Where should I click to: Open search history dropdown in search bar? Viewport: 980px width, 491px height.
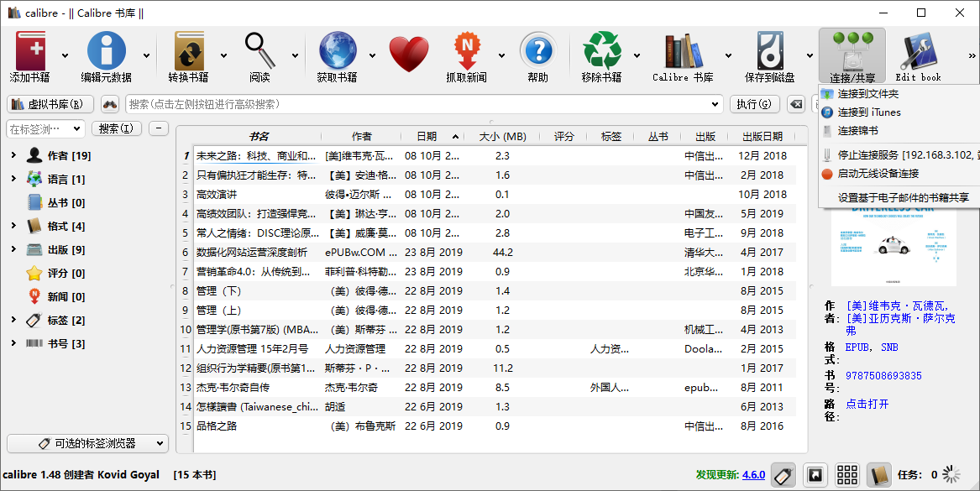point(715,104)
